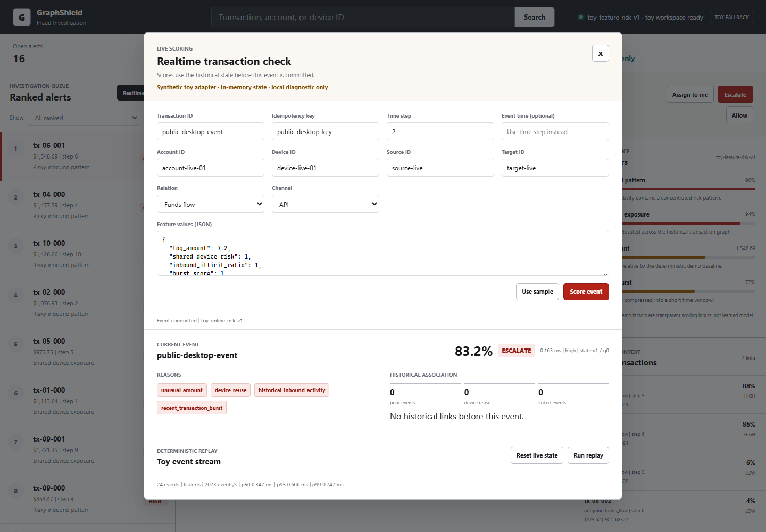The image size is (766, 532).
Task: Click the TOY FALLBACK badge
Action: 731,17
